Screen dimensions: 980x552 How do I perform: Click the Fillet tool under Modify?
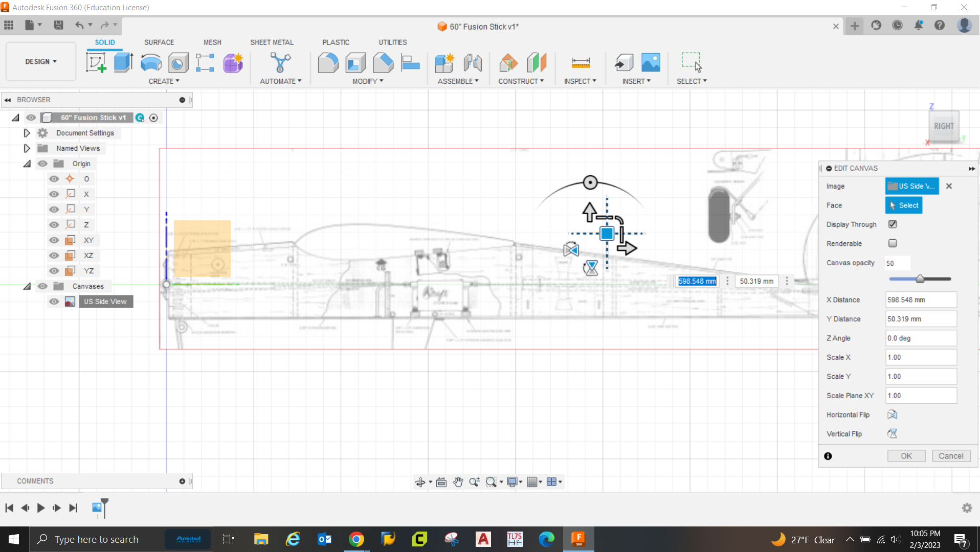pos(328,63)
